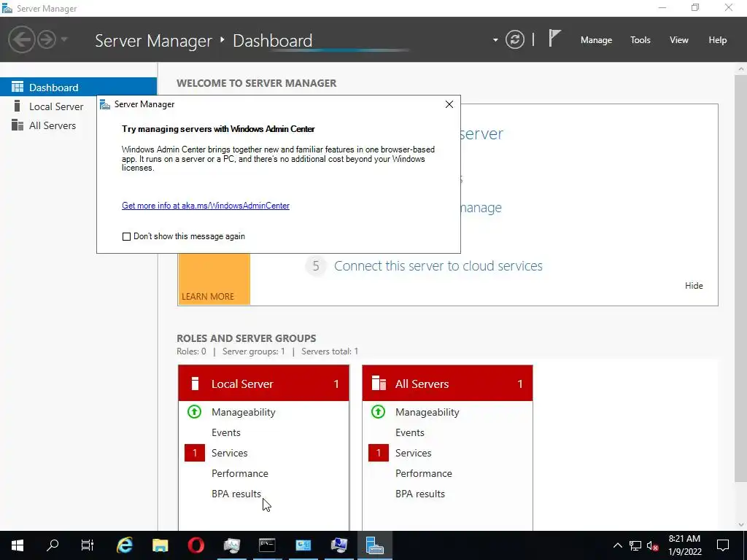Click the servers icon in All Servers header
Image resolution: width=747 pixels, height=560 pixels.
click(379, 384)
